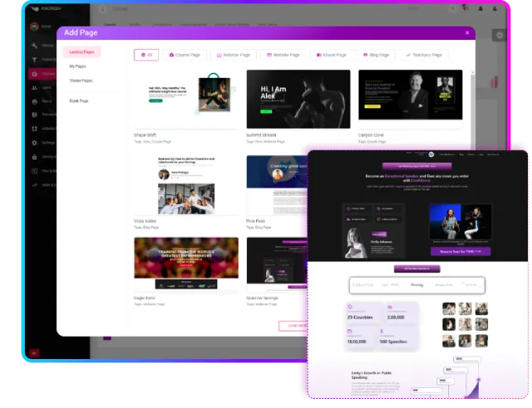Open the funnel icon item in left sidebar

coord(35,60)
